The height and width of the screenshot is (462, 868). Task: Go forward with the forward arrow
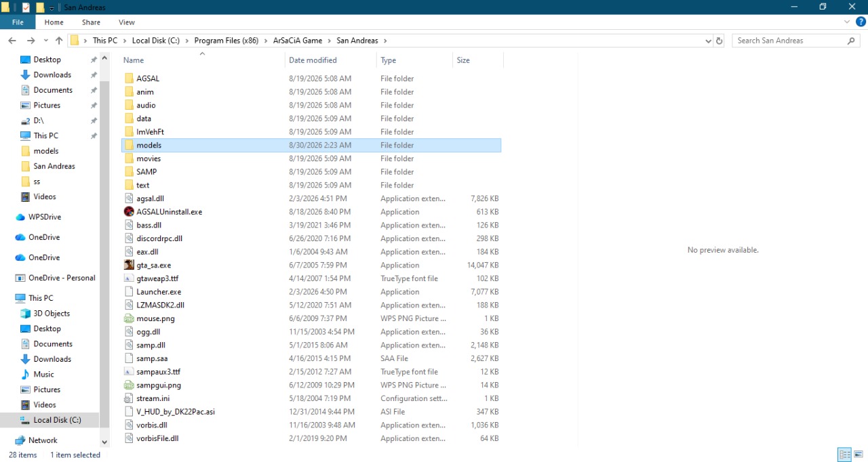[31, 41]
